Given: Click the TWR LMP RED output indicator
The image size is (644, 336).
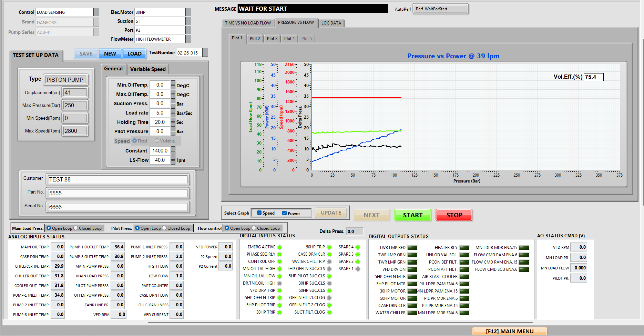Looking at the screenshot, I should [x=412, y=248].
